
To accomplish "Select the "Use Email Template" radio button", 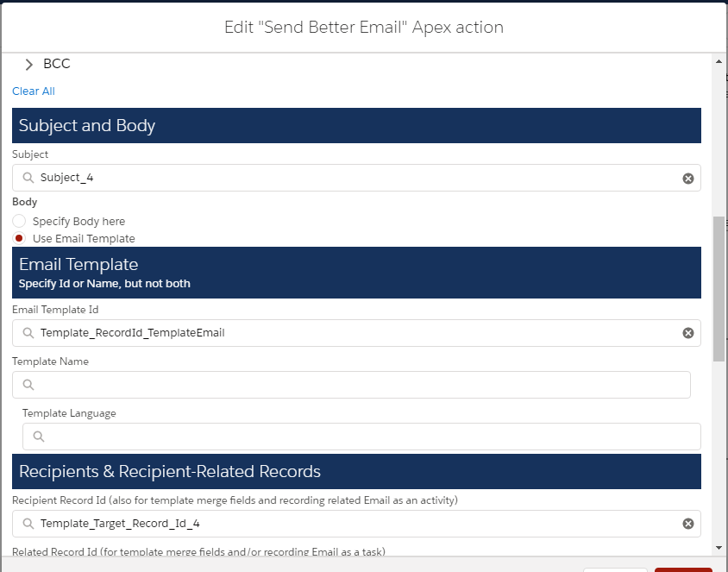I will [18, 238].
